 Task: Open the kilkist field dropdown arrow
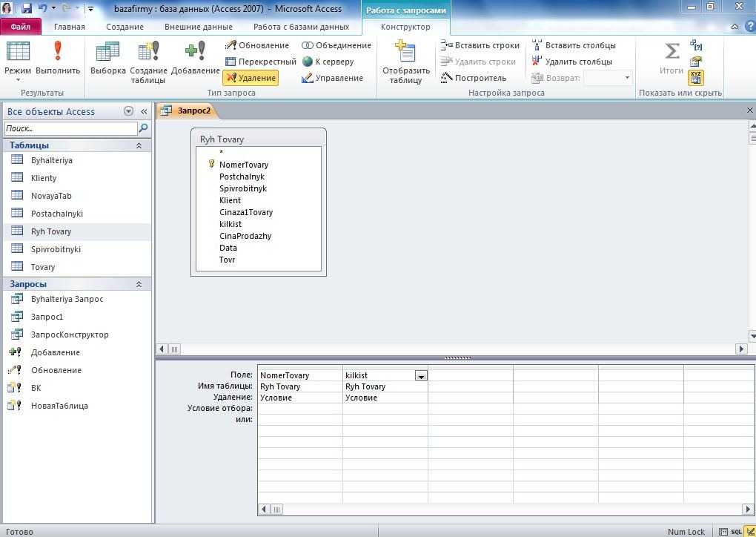pos(421,376)
